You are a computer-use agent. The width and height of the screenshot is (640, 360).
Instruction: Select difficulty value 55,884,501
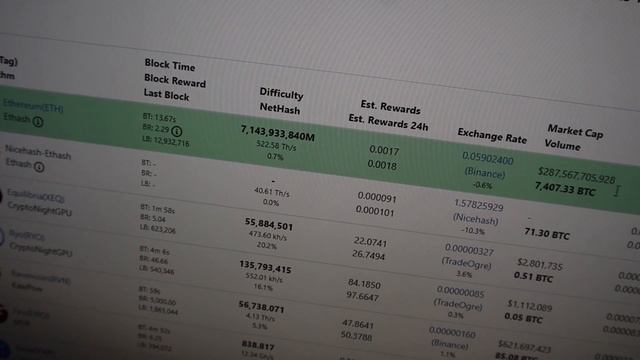click(x=269, y=224)
